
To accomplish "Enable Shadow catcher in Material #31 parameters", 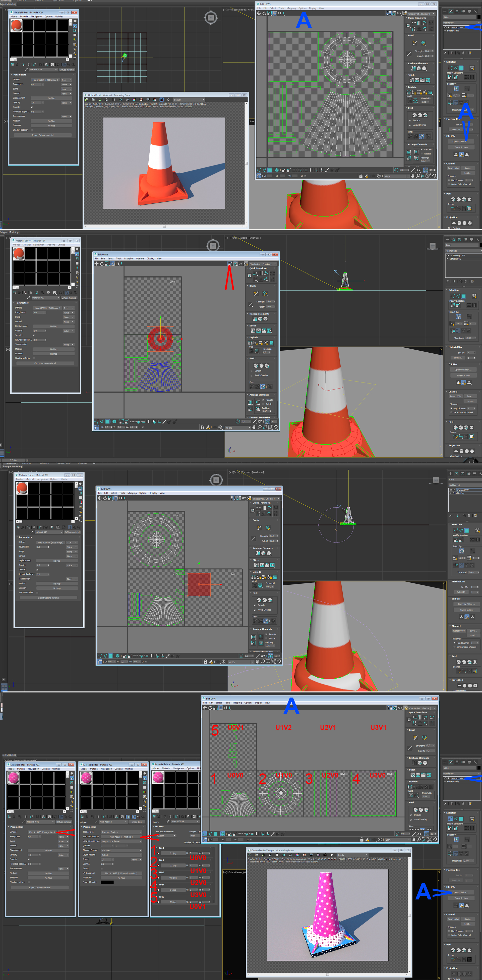I will click(29, 883).
